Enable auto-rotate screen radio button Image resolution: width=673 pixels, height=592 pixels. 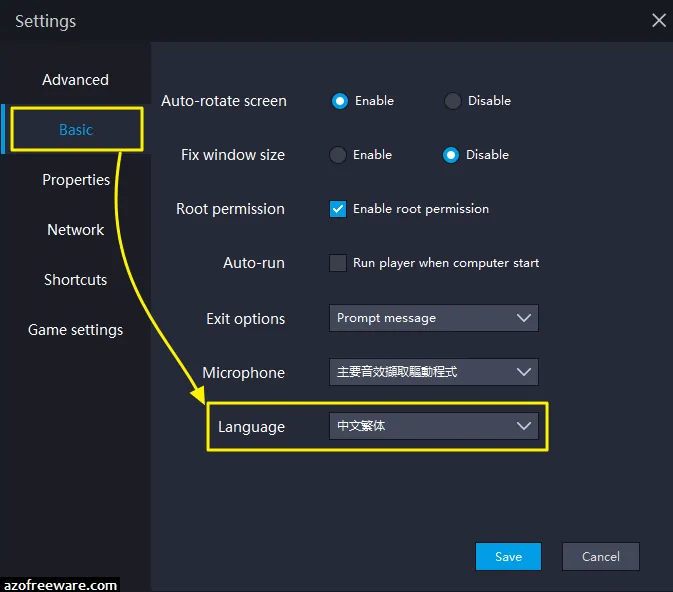340,101
